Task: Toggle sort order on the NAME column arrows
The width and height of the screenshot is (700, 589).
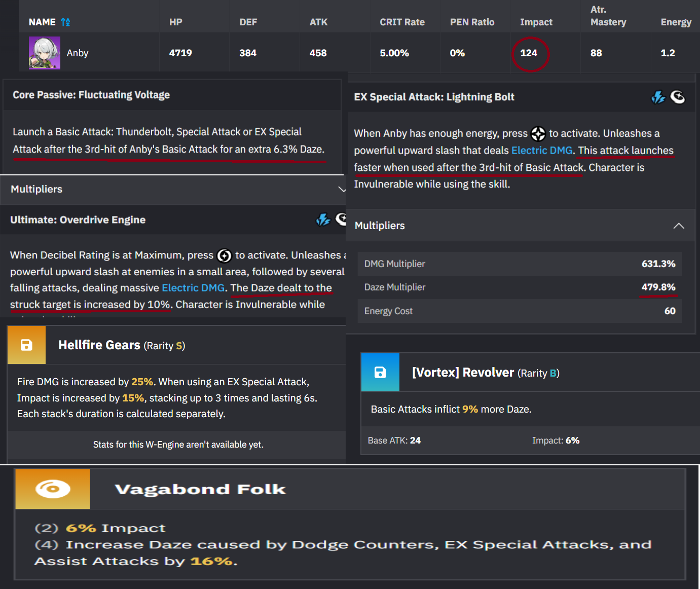Action: click(65, 22)
